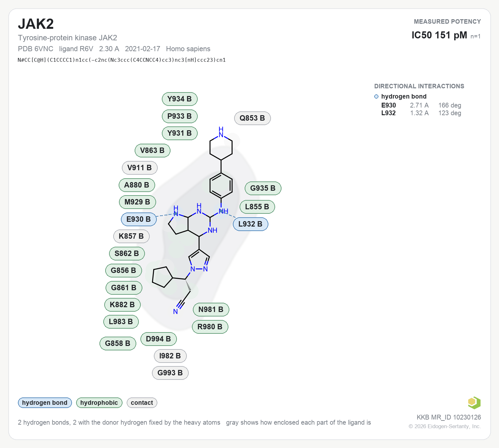
Task: Click the ligand R6V label
Action: pyautogui.click(x=76, y=49)
